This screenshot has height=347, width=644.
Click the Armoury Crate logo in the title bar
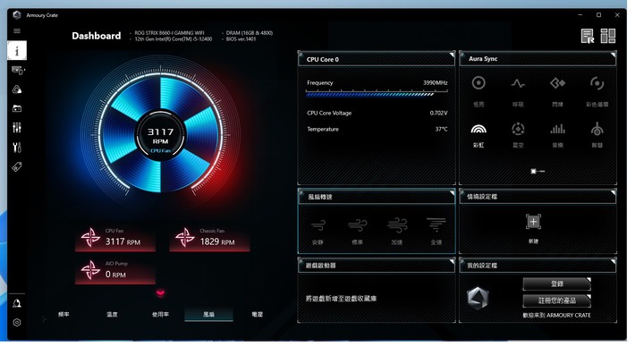(17, 15)
